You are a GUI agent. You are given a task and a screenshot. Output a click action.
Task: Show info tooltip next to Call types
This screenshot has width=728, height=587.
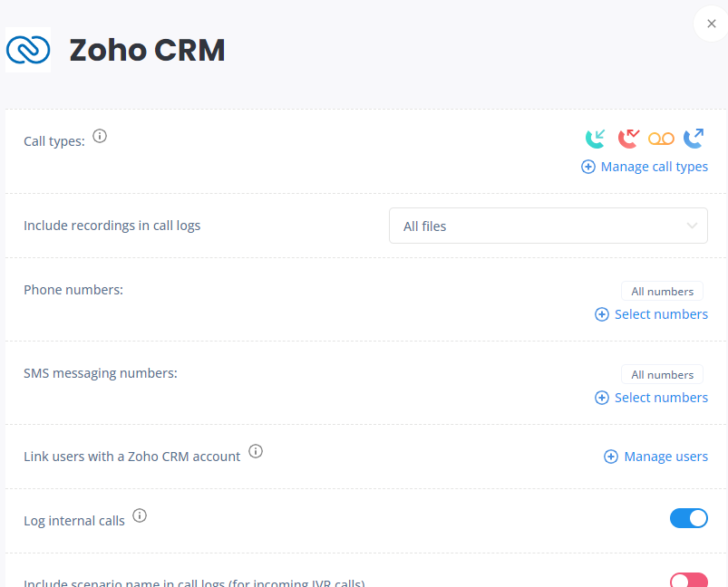pyautogui.click(x=100, y=136)
